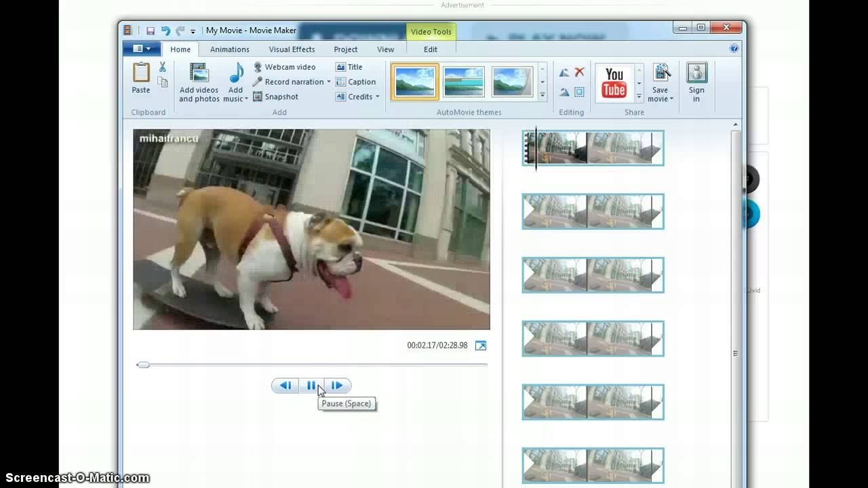Remove the selected clip with red X
The image size is (868, 488).
tap(580, 72)
